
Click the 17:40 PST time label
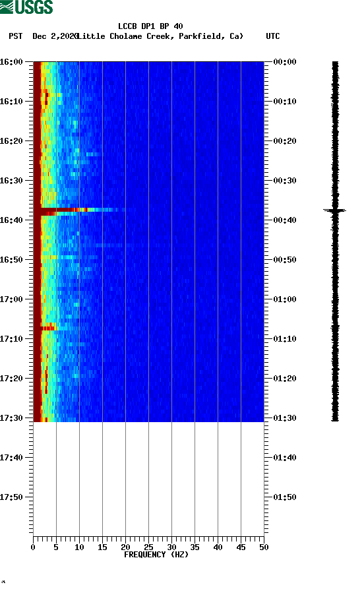(11, 458)
